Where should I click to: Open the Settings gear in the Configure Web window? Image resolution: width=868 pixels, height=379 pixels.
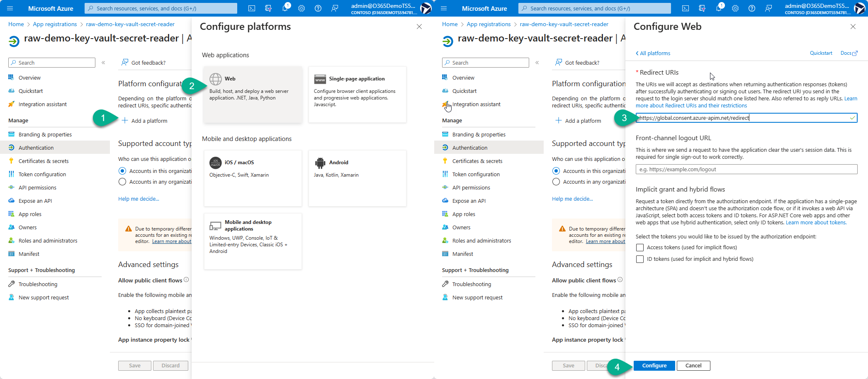735,8
